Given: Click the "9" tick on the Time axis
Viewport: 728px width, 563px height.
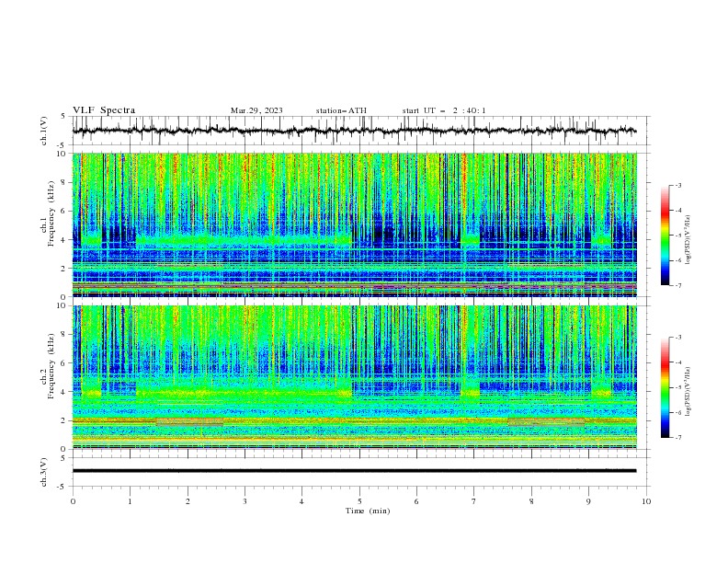Looking at the screenshot, I should click(x=588, y=501).
